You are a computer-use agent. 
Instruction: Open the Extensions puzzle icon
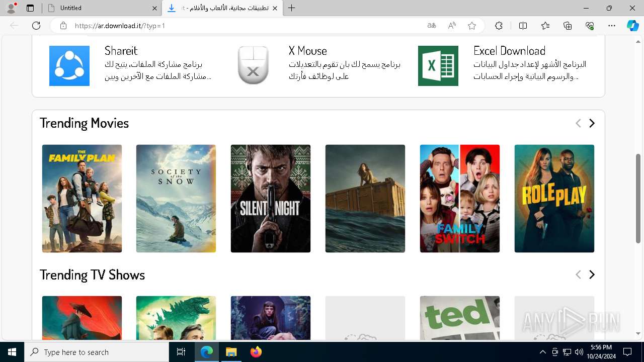tap(499, 26)
